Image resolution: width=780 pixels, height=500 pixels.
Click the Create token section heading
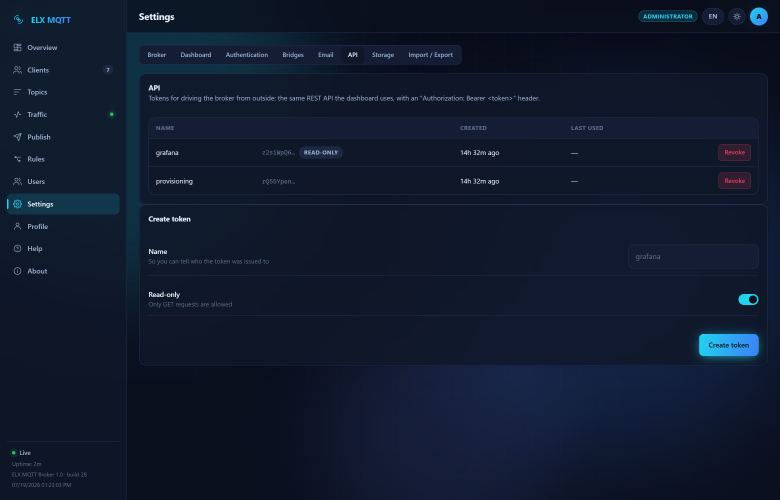(x=169, y=219)
